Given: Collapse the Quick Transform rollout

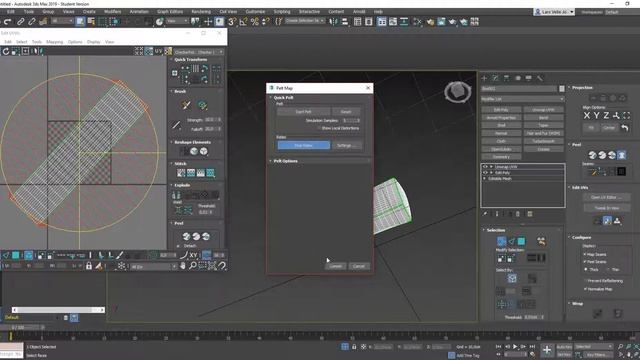Looking at the screenshot, I should coord(190,60).
